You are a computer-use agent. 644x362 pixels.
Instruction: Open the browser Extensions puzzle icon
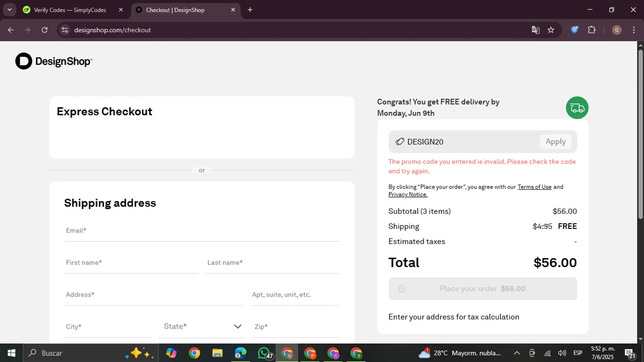[592, 30]
